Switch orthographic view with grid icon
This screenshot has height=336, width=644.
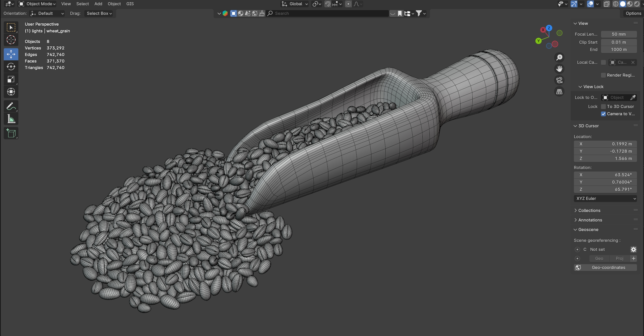(x=559, y=92)
